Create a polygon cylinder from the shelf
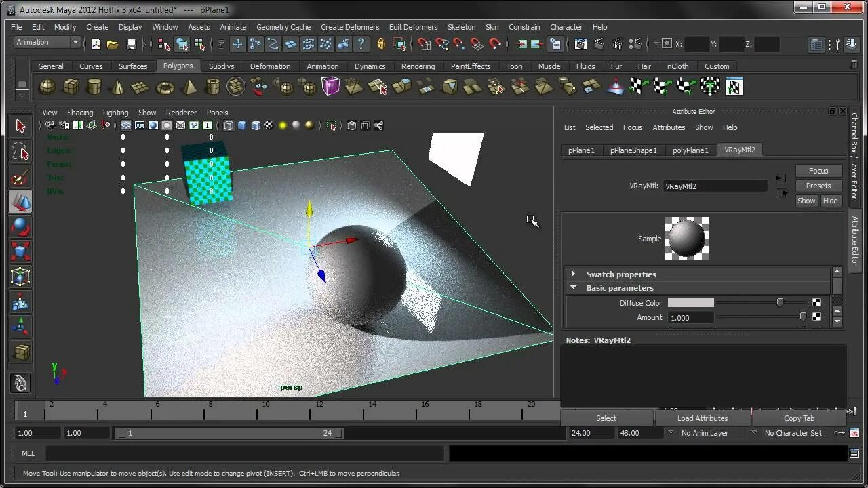The width and height of the screenshot is (868, 488). (94, 87)
